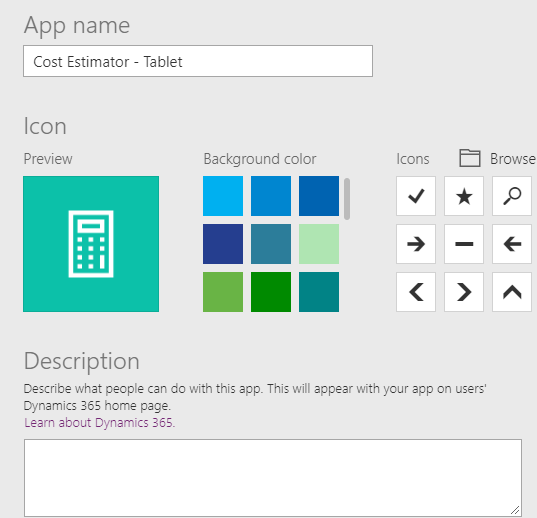Viewport: 537px width, 518px height.
Task: Select the left arrow icon
Action: 512,244
